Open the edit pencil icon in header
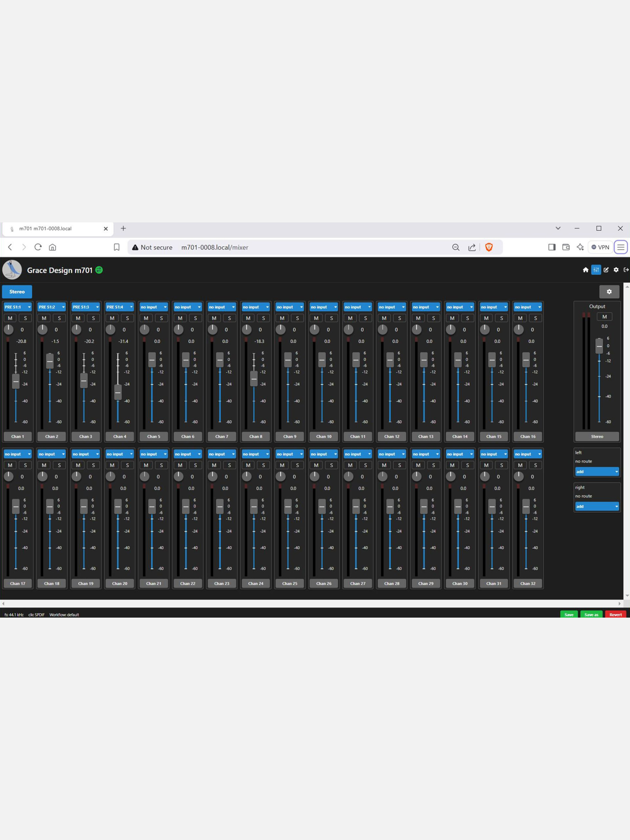The height and width of the screenshot is (840, 630). [x=606, y=270]
